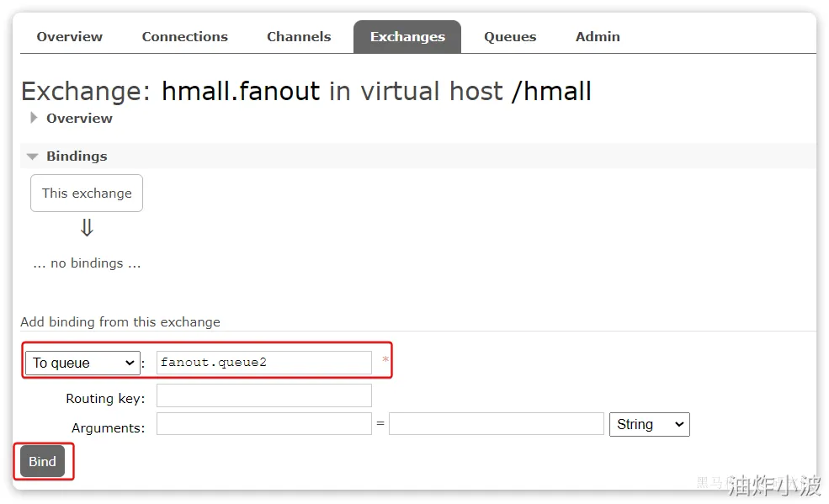Go to the Channels tab
The height and width of the screenshot is (504, 829).
tap(299, 37)
